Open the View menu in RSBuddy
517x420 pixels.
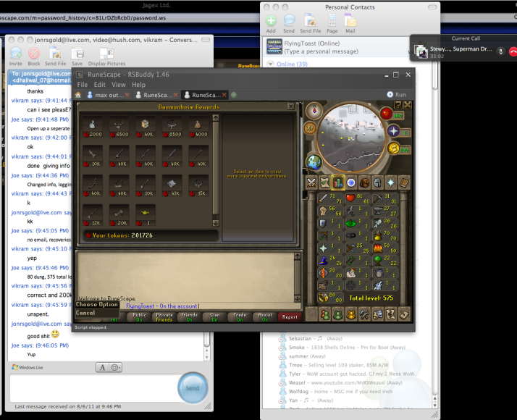(x=118, y=85)
